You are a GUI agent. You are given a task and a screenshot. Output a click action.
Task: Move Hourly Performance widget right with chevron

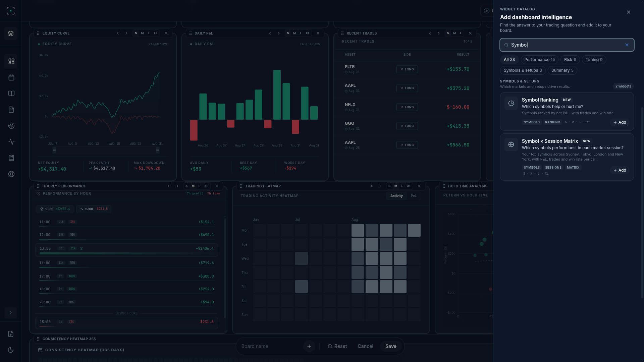(177, 186)
